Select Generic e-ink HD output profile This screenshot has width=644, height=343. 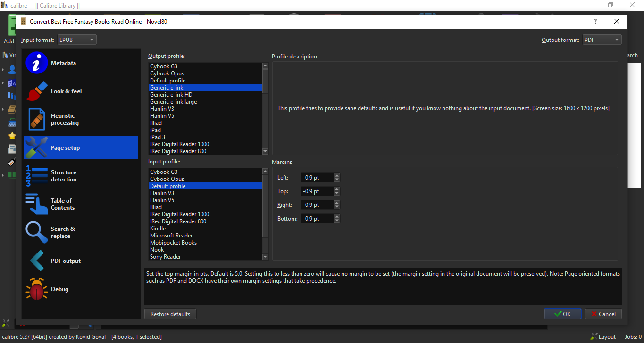205,95
